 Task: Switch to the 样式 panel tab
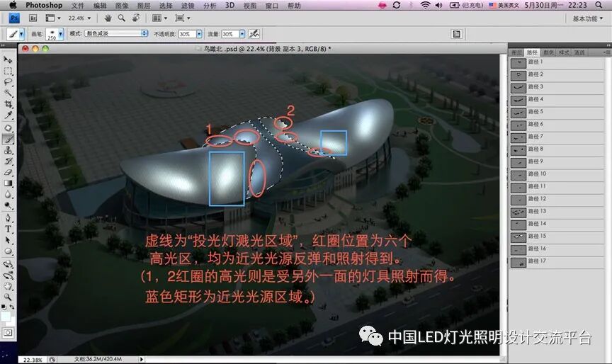pos(564,52)
